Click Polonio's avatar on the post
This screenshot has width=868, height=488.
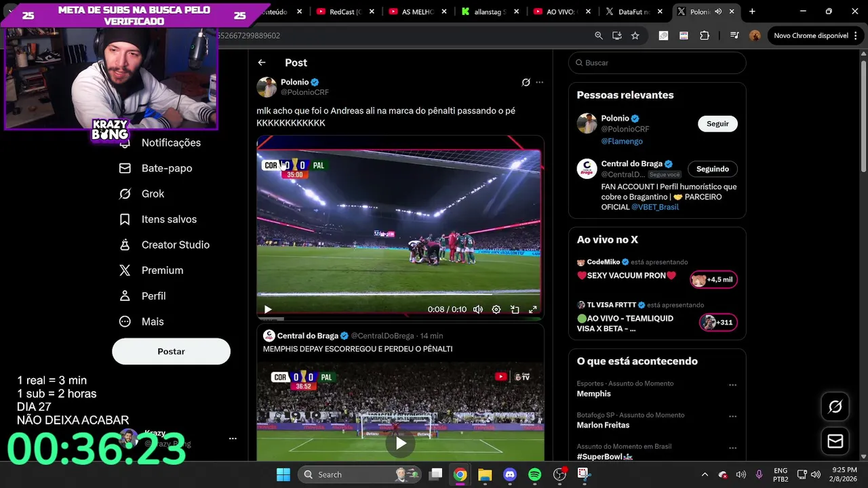pyautogui.click(x=267, y=87)
